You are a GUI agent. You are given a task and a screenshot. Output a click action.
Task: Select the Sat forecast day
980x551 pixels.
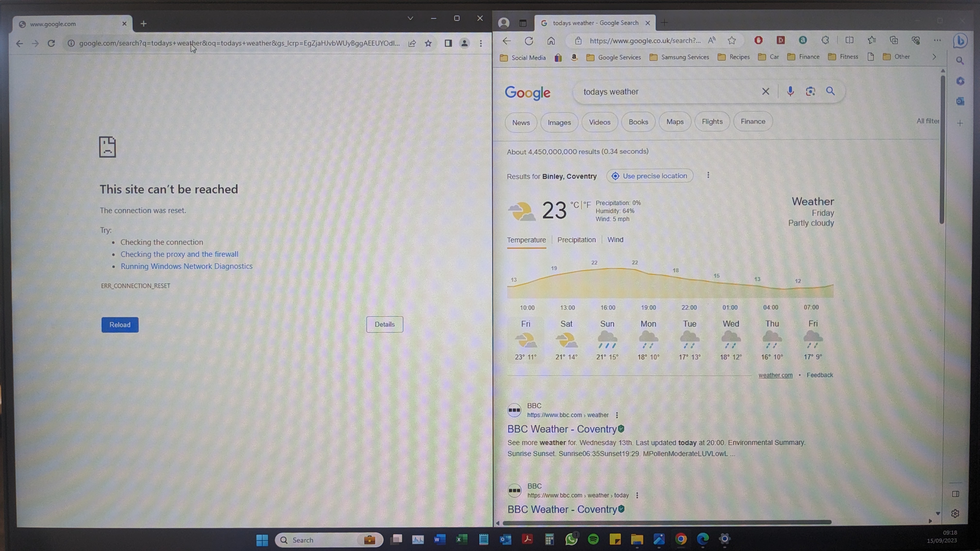tap(566, 340)
